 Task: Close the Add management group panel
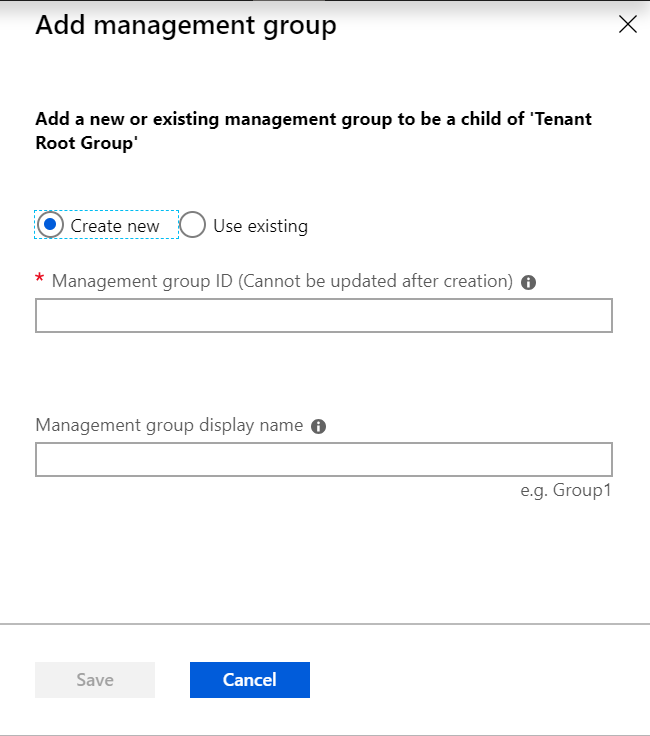click(627, 25)
